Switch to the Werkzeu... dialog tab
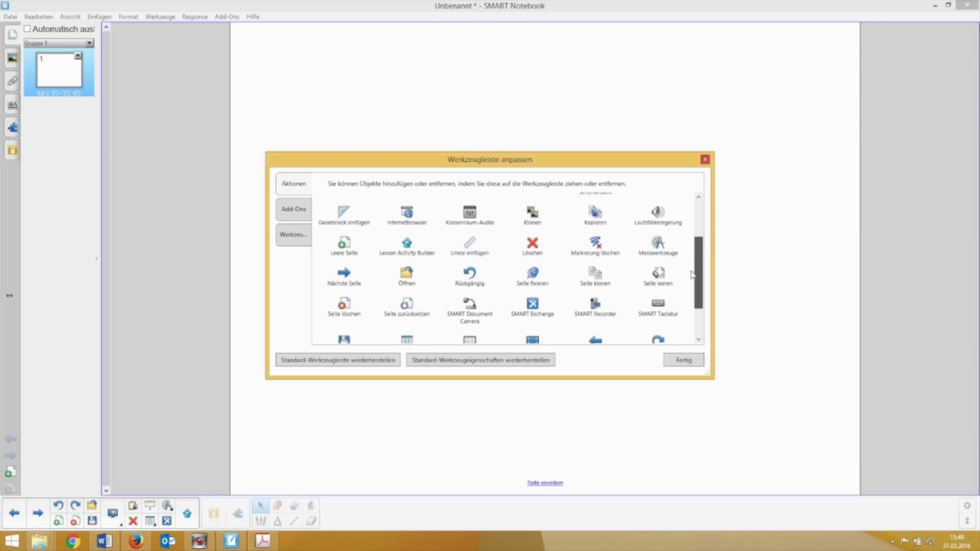 294,234
